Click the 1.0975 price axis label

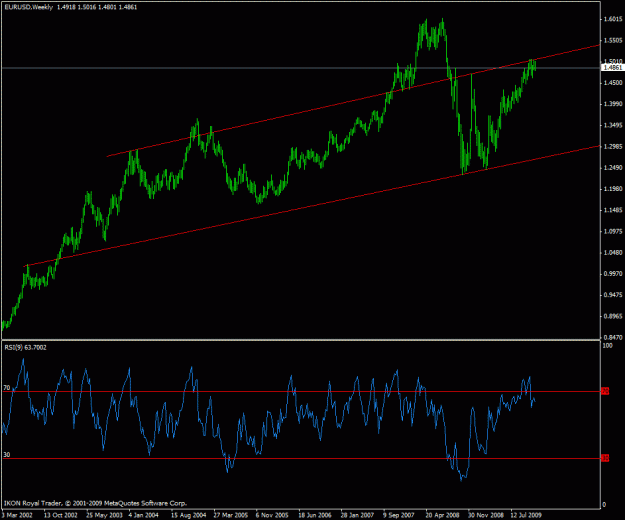(613, 231)
